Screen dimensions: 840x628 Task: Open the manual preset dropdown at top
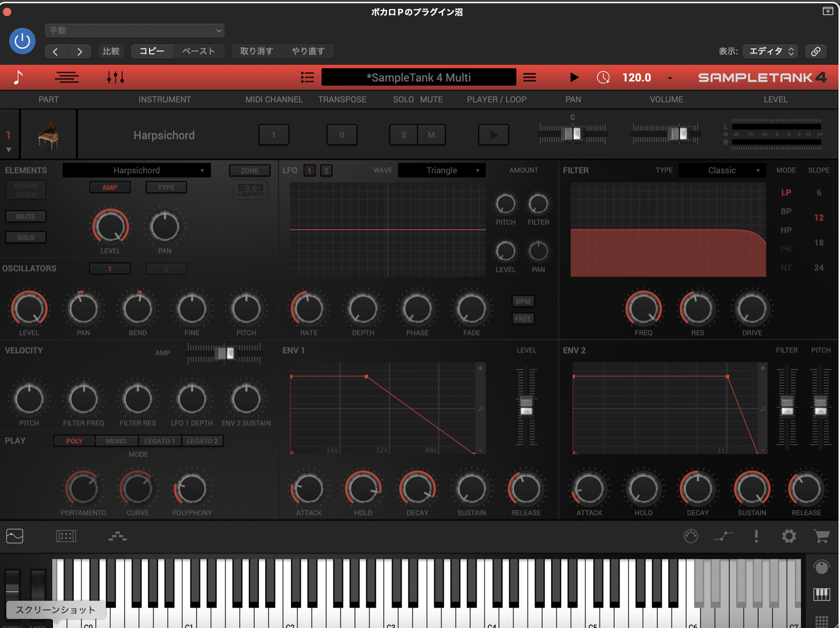(135, 30)
